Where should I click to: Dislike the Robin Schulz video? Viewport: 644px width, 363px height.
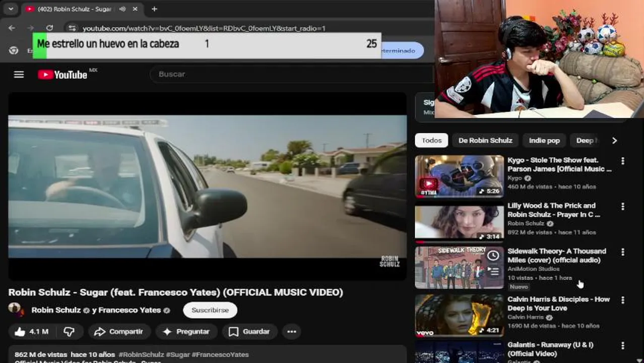[69, 332]
